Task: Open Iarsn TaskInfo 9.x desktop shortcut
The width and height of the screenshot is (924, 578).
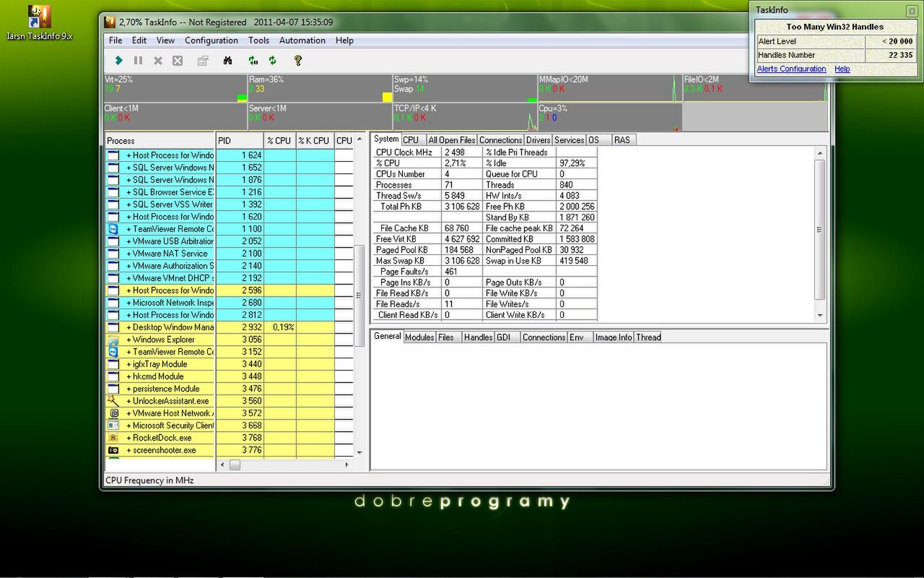Action: (x=39, y=23)
